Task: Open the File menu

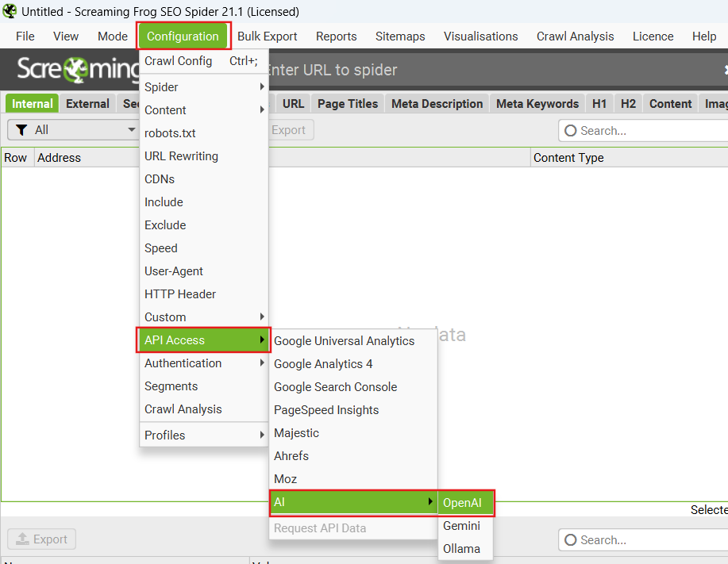Action: [25, 36]
